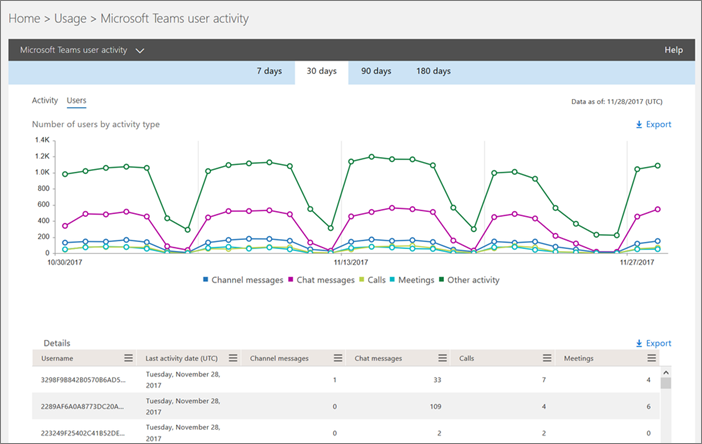Export the chart data

[x=653, y=124]
